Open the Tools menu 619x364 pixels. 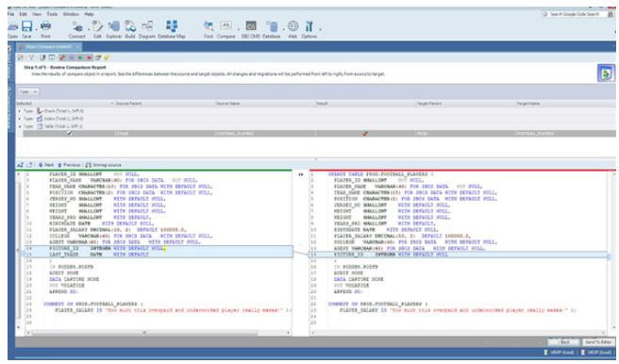pyautogui.click(x=52, y=14)
